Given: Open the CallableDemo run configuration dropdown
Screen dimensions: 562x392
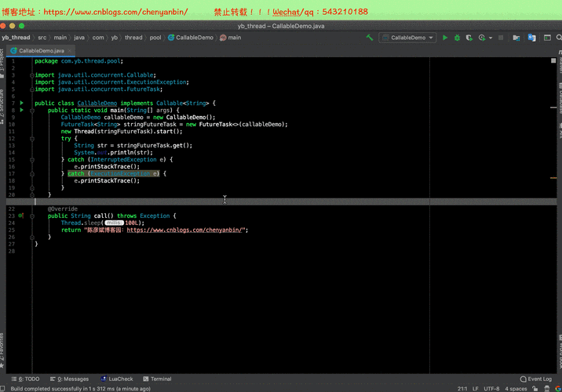Looking at the screenshot, I should coord(407,38).
